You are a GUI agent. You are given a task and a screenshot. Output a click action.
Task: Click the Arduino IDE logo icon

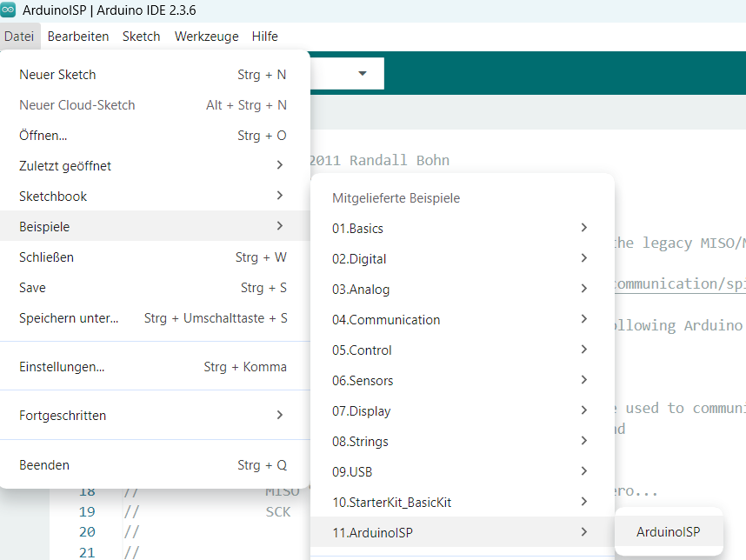tap(8, 10)
